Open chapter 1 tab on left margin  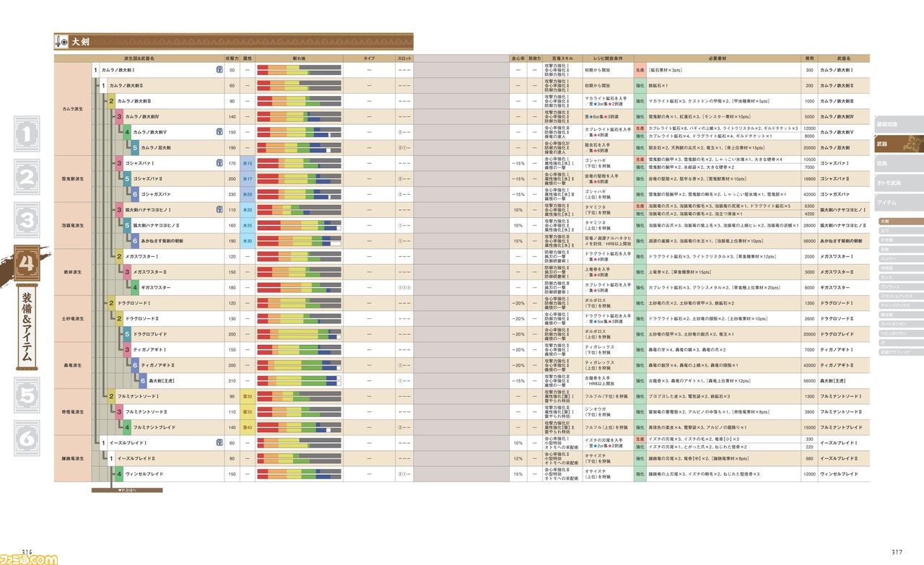[25, 133]
